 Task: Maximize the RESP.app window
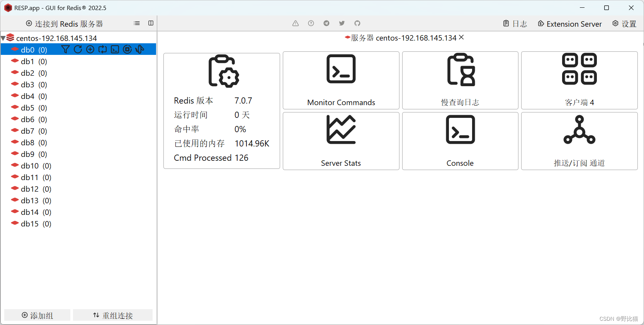pyautogui.click(x=607, y=8)
